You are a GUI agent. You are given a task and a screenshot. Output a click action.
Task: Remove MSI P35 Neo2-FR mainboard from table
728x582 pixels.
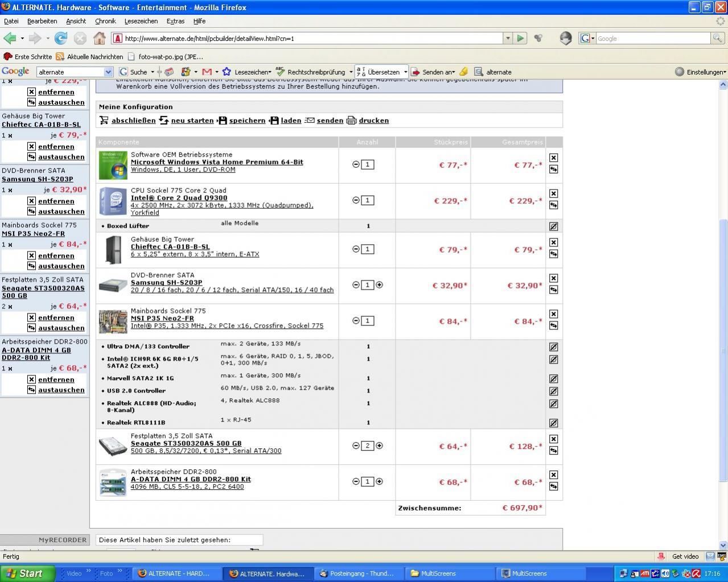553,314
